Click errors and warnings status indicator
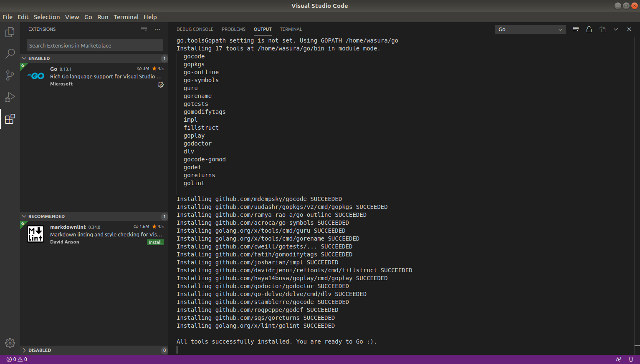This screenshot has width=640, height=364. coord(17,359)
